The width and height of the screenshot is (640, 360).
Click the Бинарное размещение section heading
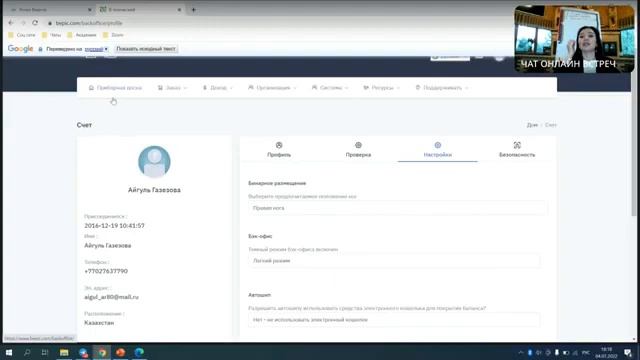(x=277, y=183)
